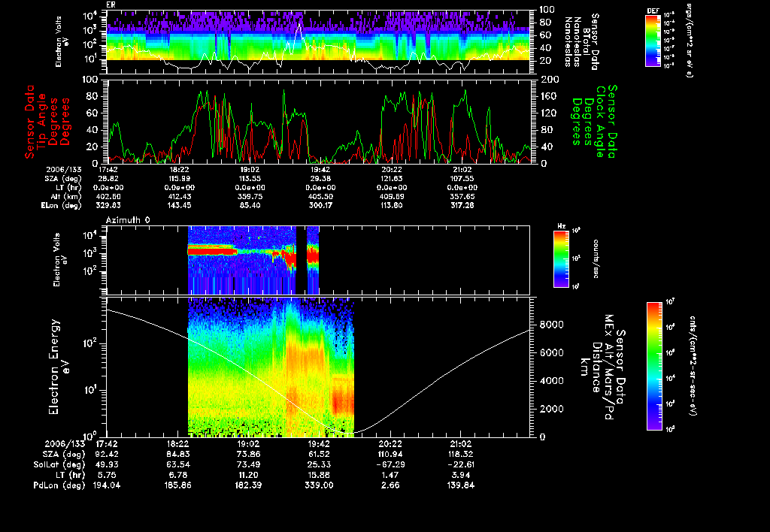Select ELon value 143.45
770x532 pixels.
tap(179, 205)
